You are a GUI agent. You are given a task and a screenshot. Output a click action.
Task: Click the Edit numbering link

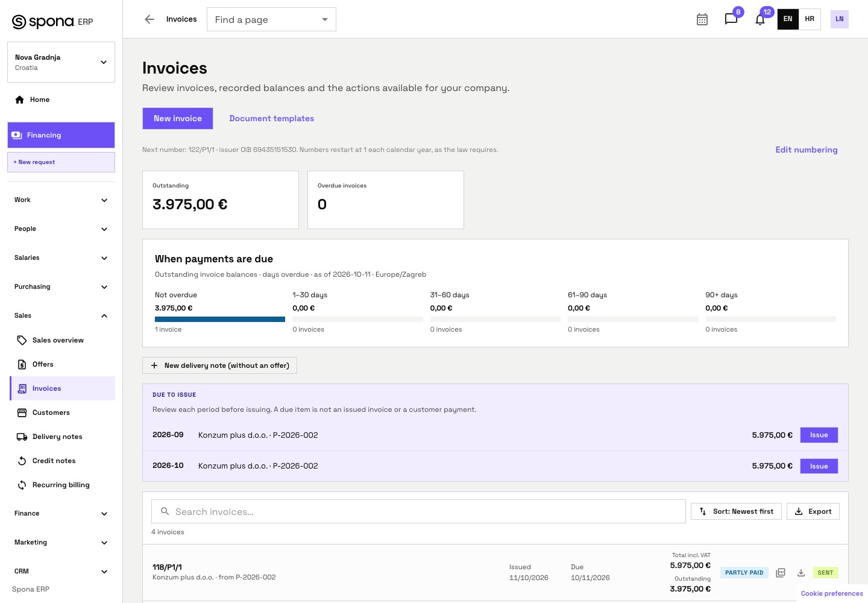[x=807, y=150]
